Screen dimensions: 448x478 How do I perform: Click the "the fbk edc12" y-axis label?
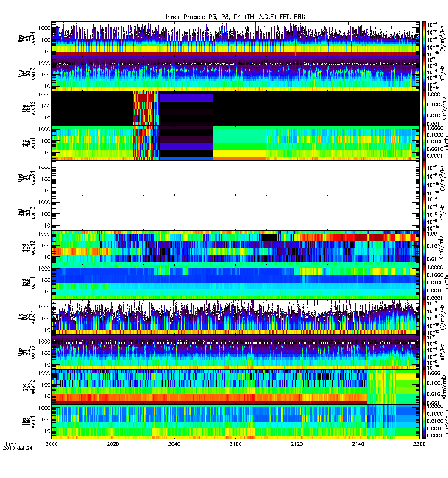(x=29, y=387)
